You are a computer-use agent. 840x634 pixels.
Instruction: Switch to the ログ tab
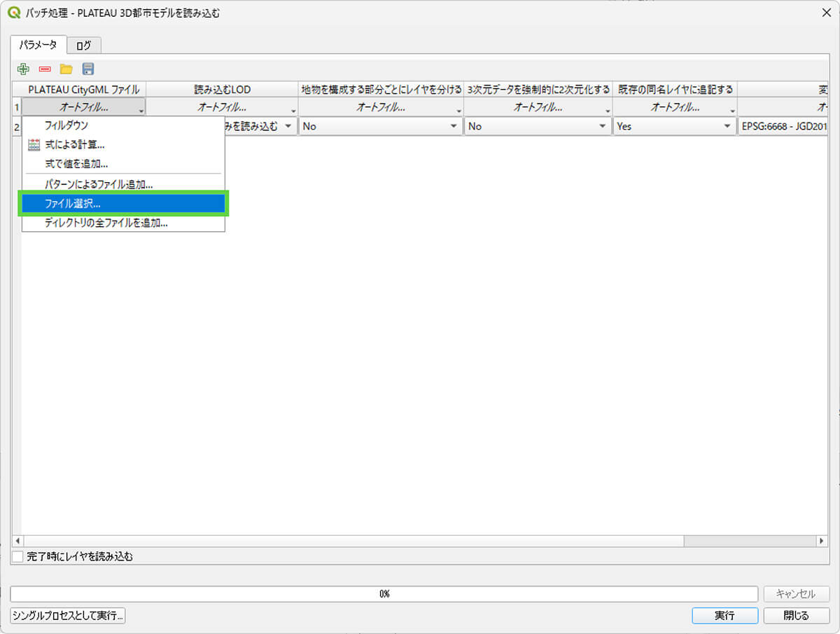(x=84, y=46)
